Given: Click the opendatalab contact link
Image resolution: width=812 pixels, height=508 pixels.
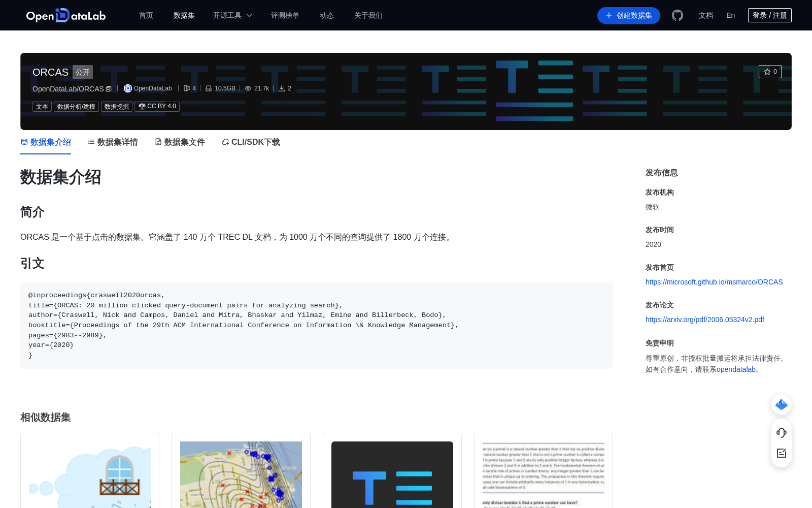Looking at the screenshot, I should (x=736, y=369).
